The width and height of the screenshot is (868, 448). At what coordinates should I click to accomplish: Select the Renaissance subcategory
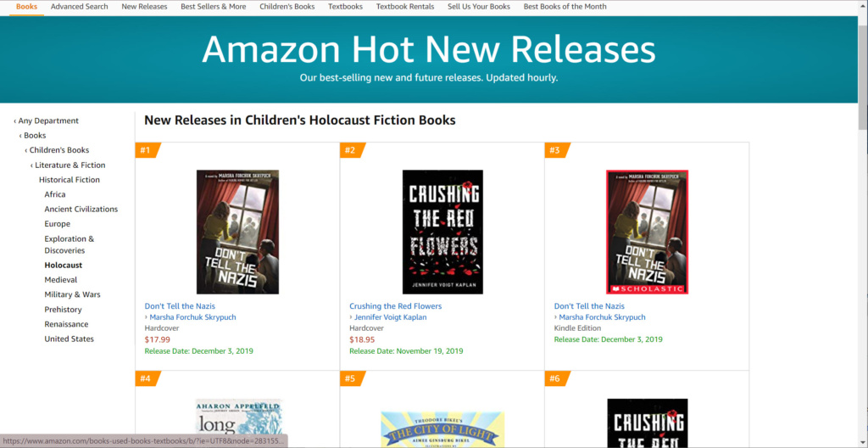[x=66, y=324]
